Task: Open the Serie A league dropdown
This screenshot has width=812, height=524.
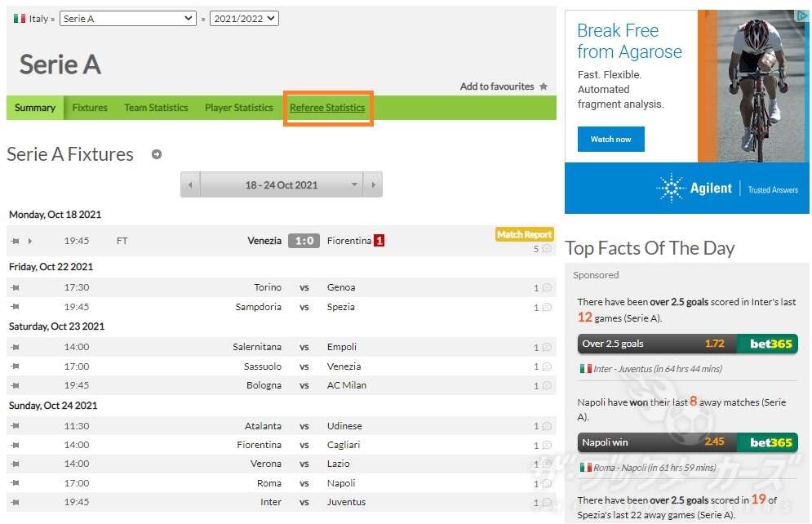Action: (128, 19)
